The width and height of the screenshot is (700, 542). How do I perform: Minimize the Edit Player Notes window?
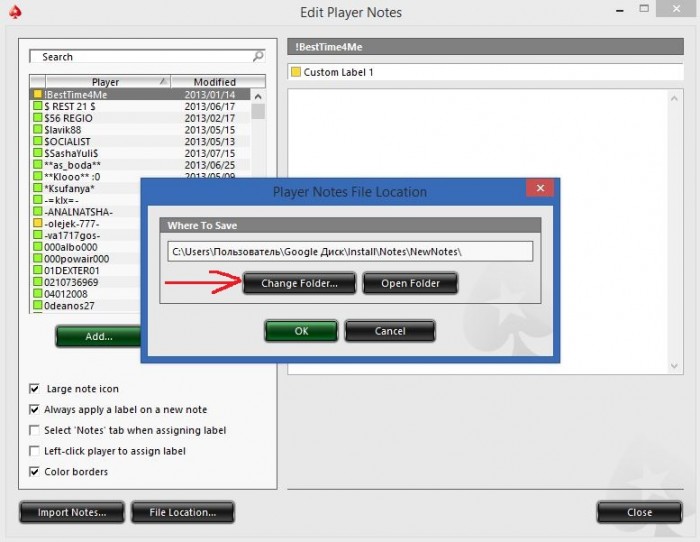point(620,10)
